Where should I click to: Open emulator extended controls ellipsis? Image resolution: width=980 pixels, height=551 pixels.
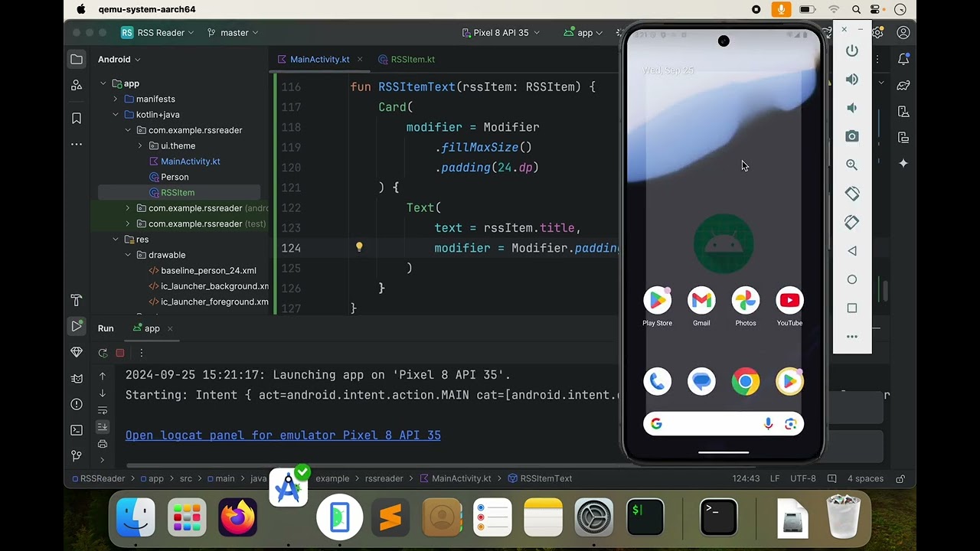[852, 337]
